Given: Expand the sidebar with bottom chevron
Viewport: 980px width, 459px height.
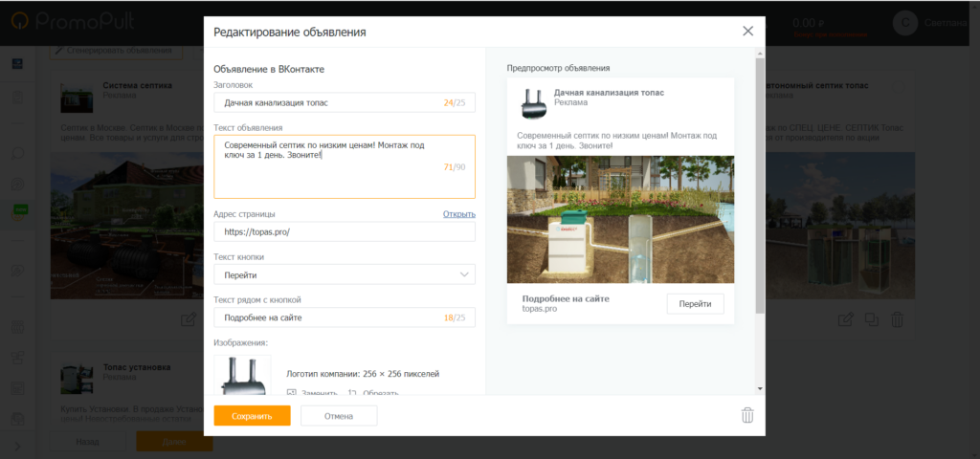Looking at the screenshot, I should tap(17, 446).
